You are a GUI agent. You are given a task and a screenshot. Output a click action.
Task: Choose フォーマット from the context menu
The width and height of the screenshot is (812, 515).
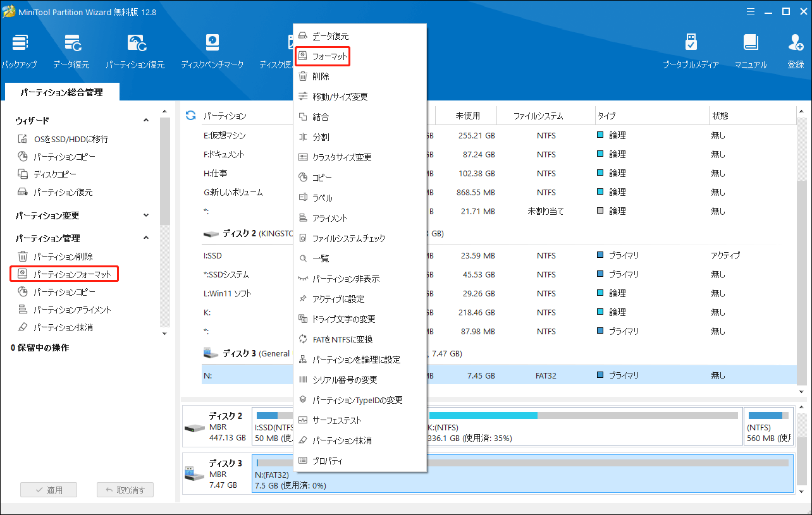click(359, 56)
